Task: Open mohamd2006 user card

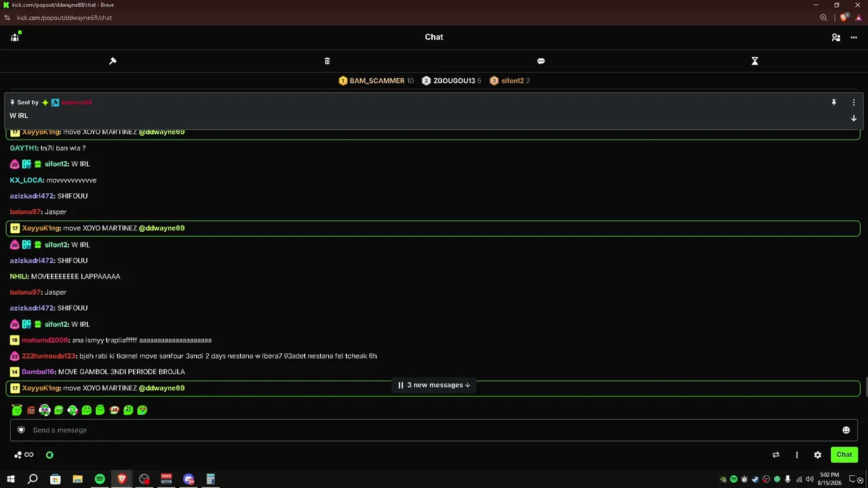Action: [x=45, y=340]
